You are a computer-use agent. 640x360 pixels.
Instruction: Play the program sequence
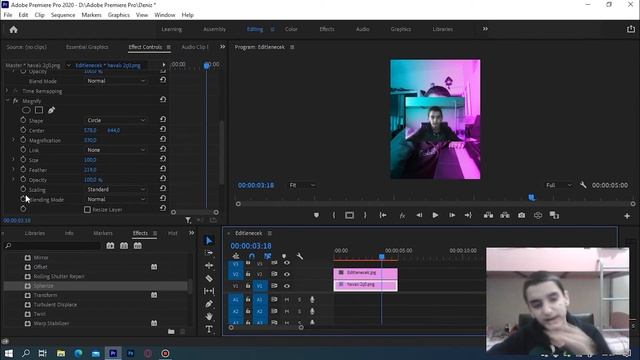pyautogui.click(x=436, y=215)
